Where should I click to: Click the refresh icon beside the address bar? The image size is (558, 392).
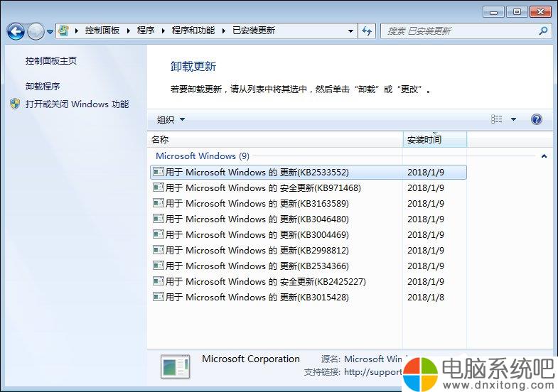(x=367, y=31)
